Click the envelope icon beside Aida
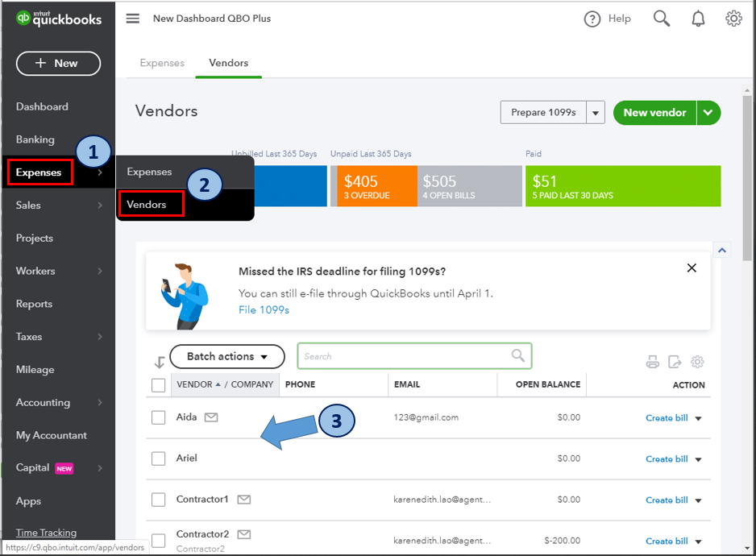 click(x=211, y=417)
